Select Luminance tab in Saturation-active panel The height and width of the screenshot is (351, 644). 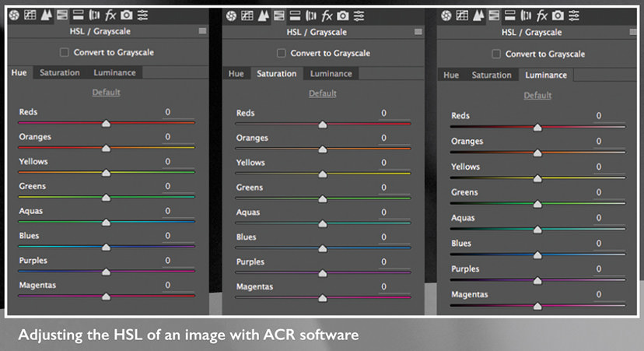coord(331,74)
